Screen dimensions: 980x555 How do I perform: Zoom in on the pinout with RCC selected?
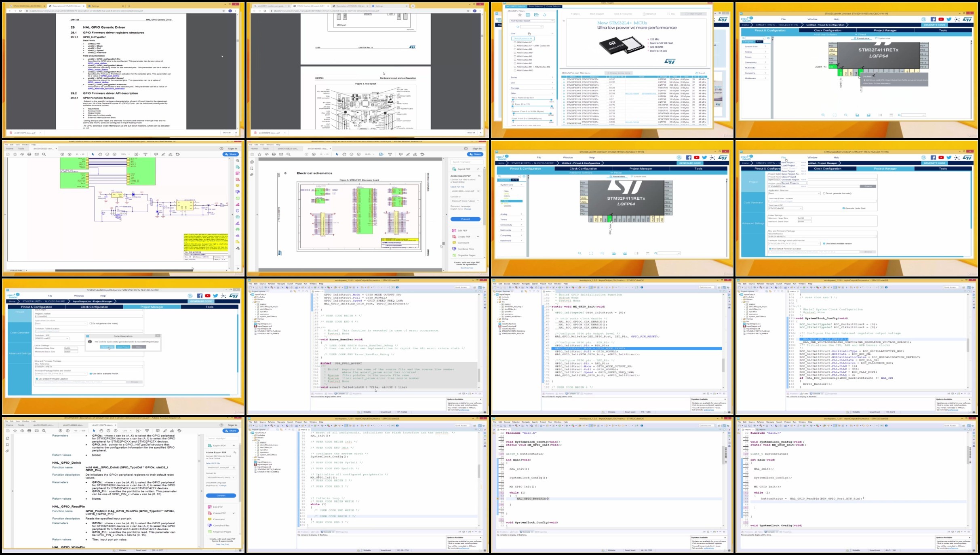coord(580,253)
